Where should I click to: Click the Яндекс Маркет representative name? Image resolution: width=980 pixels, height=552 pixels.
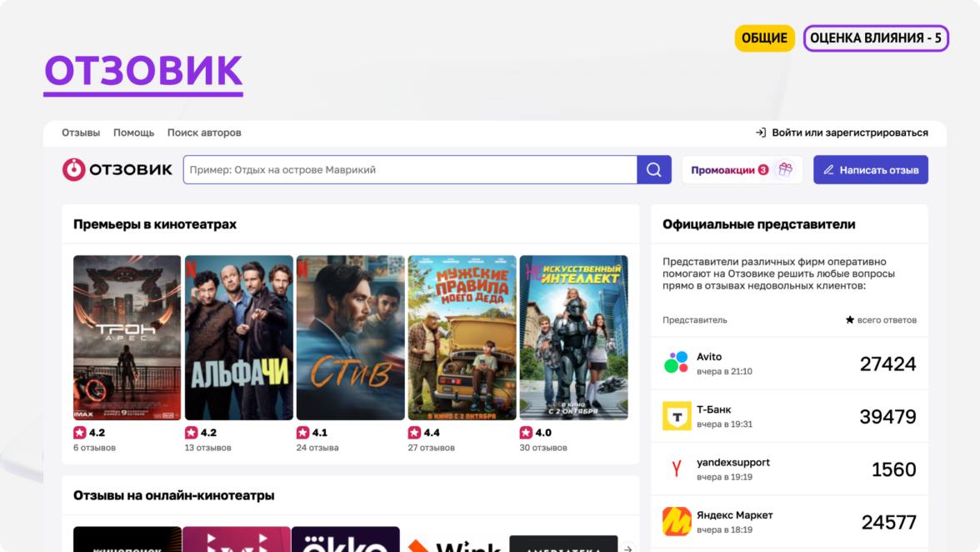(734, 515)
